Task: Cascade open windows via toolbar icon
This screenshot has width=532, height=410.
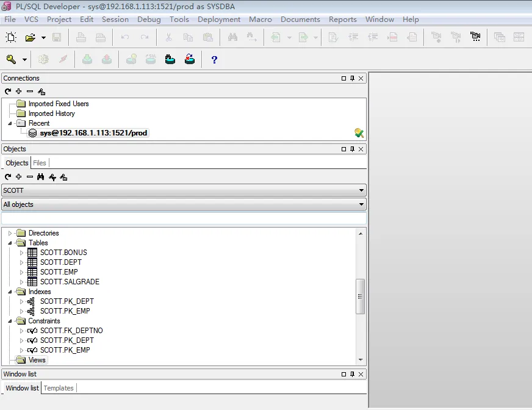Action: point(500,38)
